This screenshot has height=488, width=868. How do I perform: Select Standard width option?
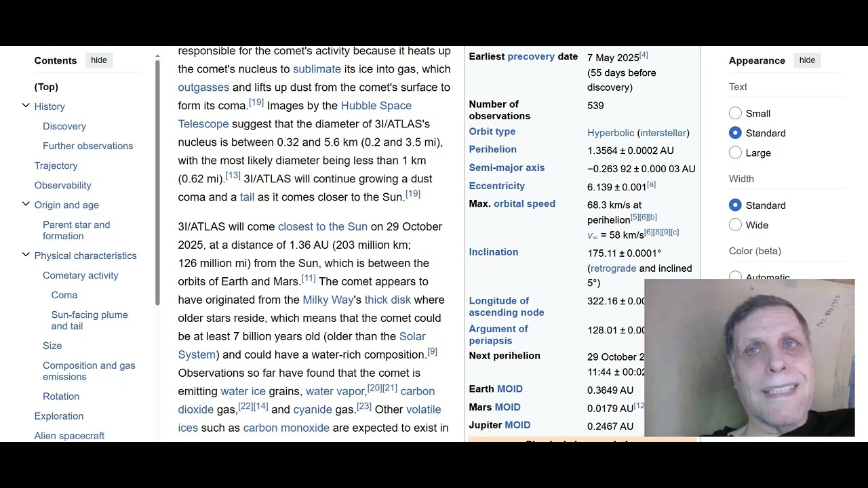pyautogui.click(x=735, y=205)
